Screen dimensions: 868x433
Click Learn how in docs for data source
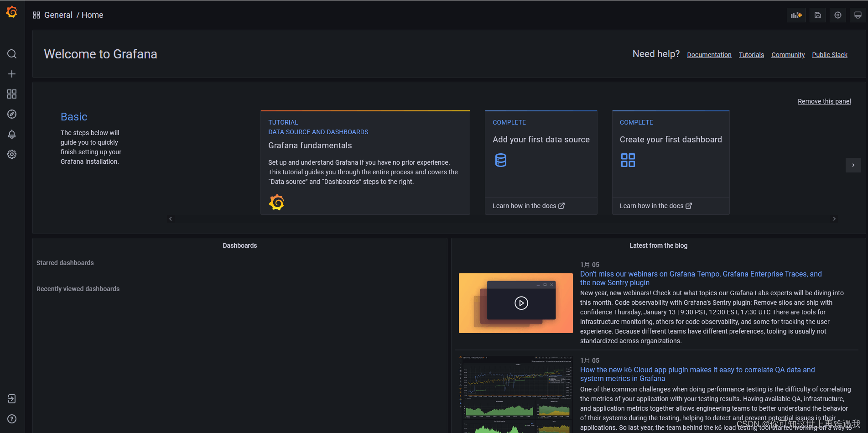(x=529, y=206)
